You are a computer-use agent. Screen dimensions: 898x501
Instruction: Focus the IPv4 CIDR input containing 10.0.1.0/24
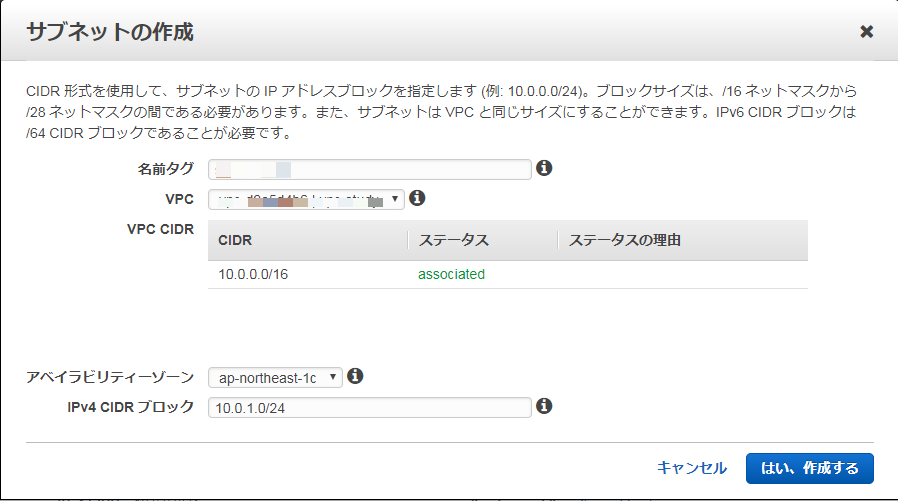(x=369, y=407)
